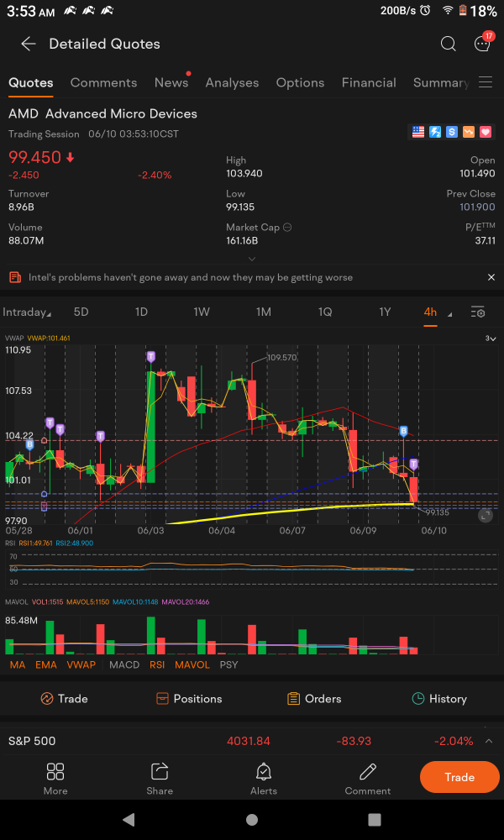Tap the Android home navigation button
Viewport: 504px width, 840px height.
252,820
